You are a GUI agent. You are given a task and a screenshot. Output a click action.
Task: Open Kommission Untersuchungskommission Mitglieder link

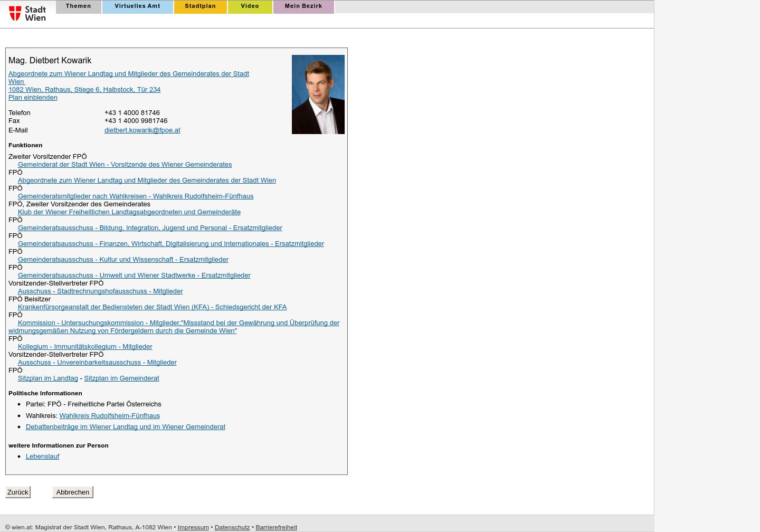click(x=174, y=327)
